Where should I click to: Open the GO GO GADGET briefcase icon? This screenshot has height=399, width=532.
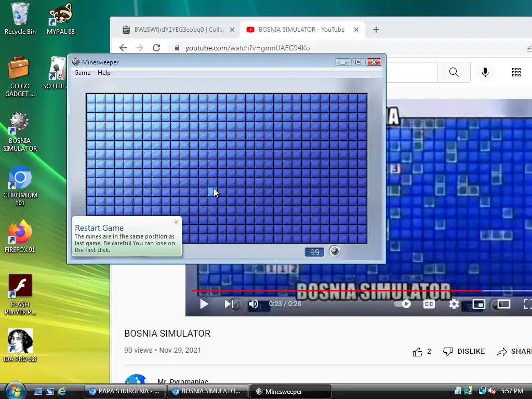[20, 77]
